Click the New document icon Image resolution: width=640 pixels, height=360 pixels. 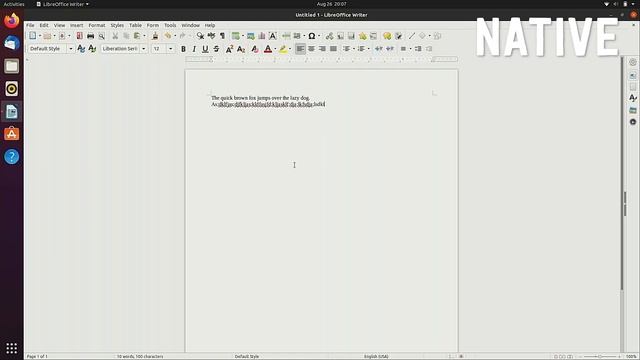point(33,36)
